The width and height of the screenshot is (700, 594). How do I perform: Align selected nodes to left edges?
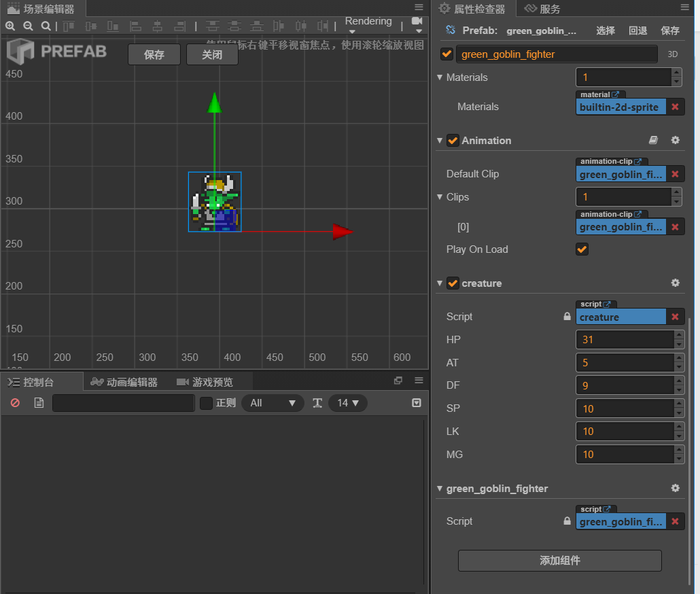pos(135,27)
